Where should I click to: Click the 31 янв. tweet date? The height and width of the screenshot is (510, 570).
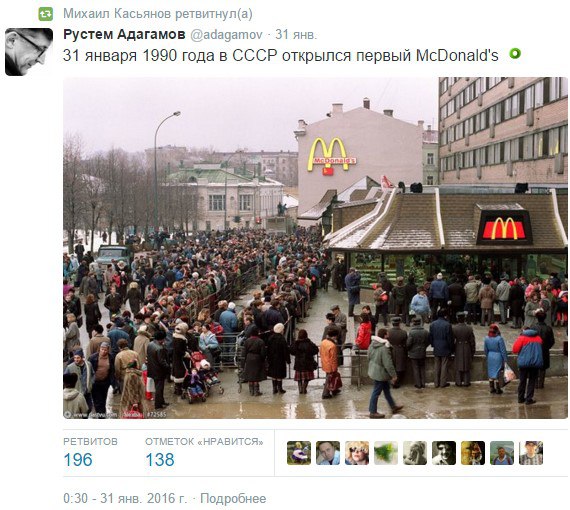[296, 35]
